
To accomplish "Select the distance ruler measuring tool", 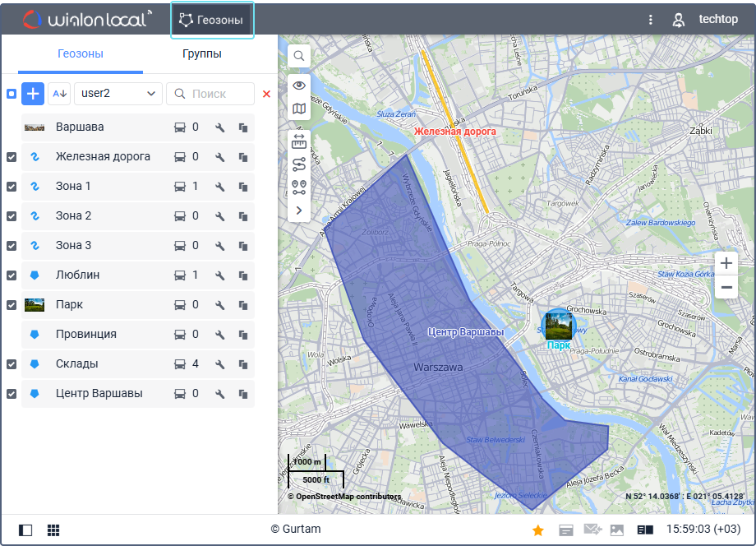I will point(299,141).
